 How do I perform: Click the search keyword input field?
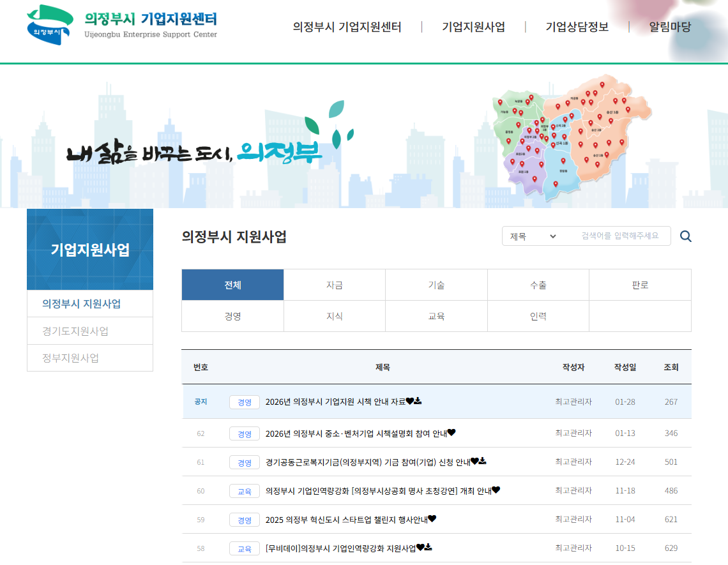(x=619, y=236)
